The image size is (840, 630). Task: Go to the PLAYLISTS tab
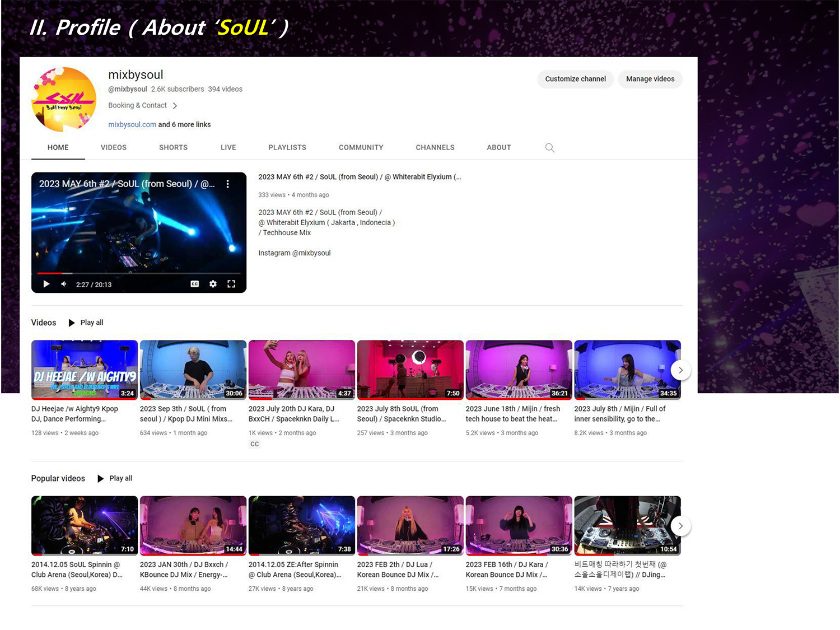point(287,147)
